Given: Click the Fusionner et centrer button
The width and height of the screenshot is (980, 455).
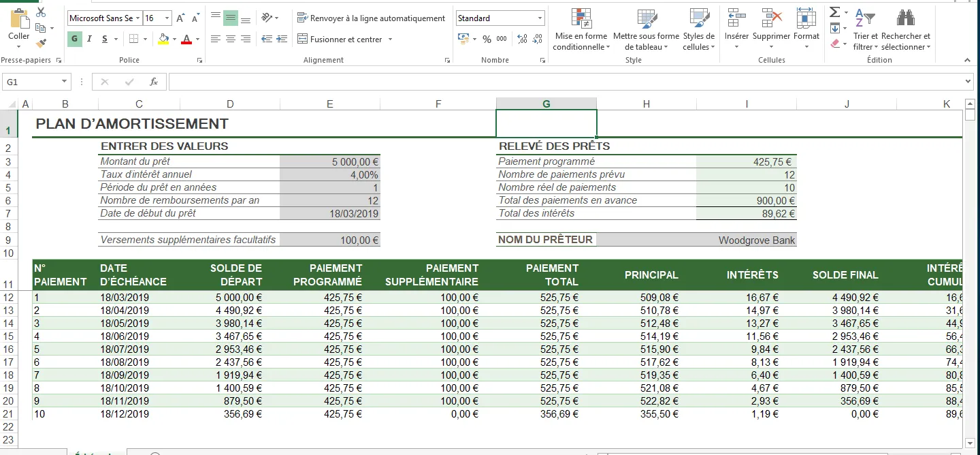Looking at the screenshot, I should [340, 40].
